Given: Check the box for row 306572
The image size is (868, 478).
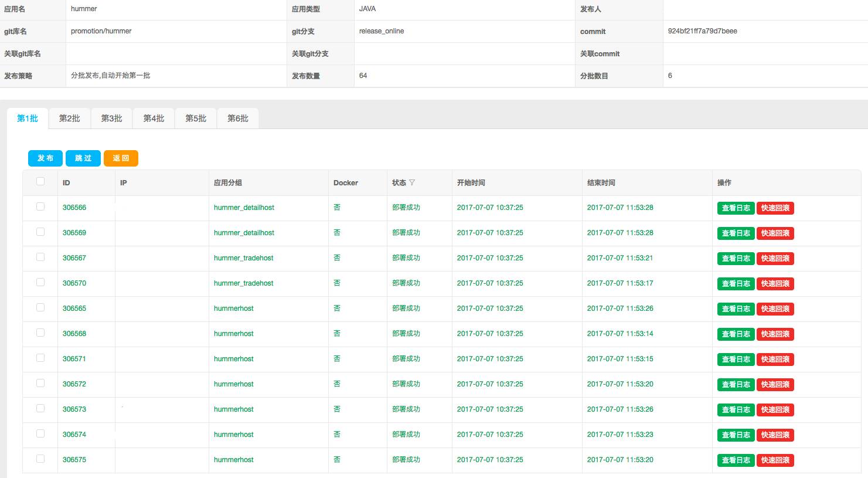Looking at the screenshot, I should [40, 383].
